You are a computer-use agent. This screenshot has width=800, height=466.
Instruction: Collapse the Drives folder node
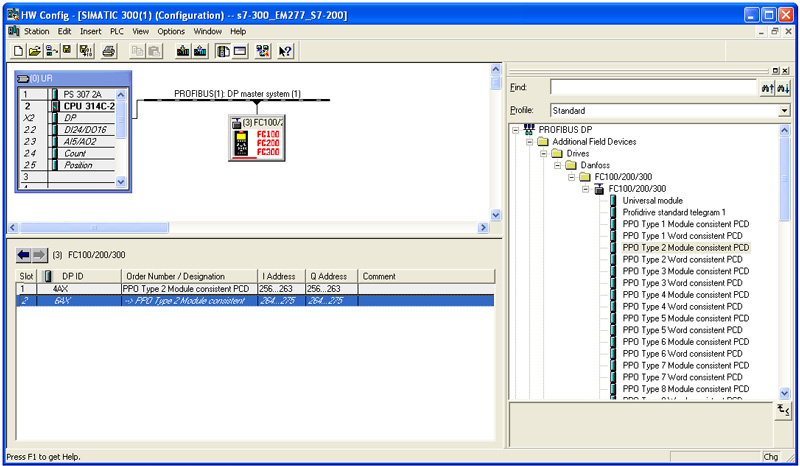point(543,154)
